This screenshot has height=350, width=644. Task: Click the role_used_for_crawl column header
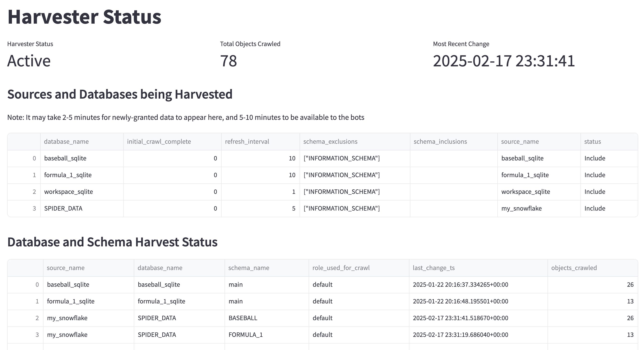point(341,268)
